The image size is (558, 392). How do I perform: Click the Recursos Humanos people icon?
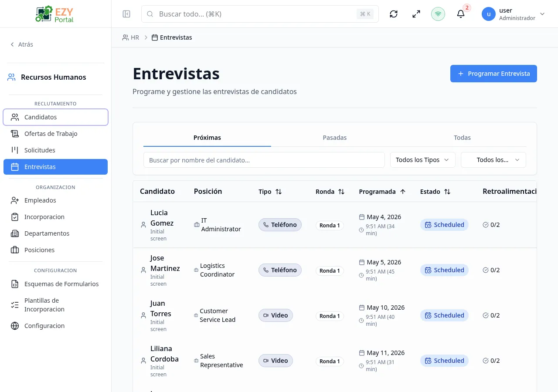point(11,77)
